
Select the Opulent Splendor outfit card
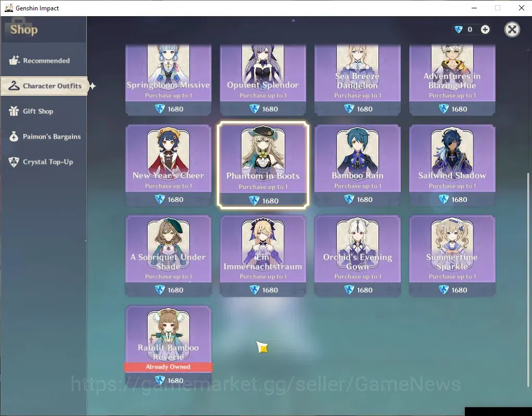coord(263,80)
